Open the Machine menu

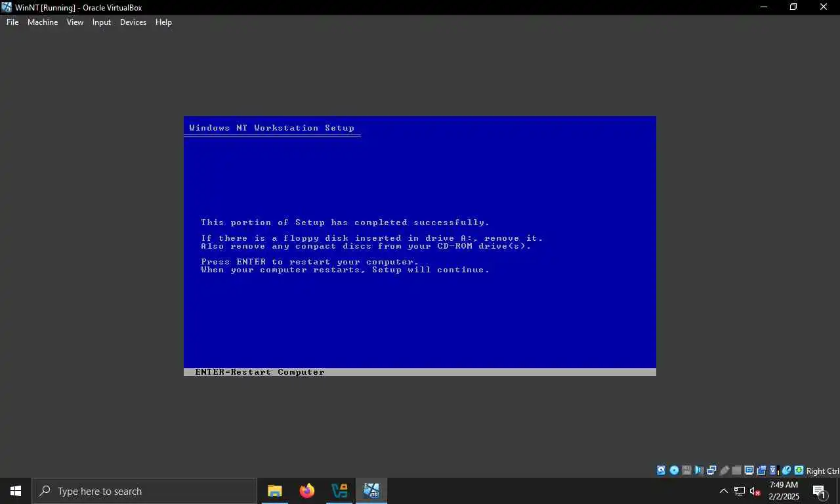[43, 22]
